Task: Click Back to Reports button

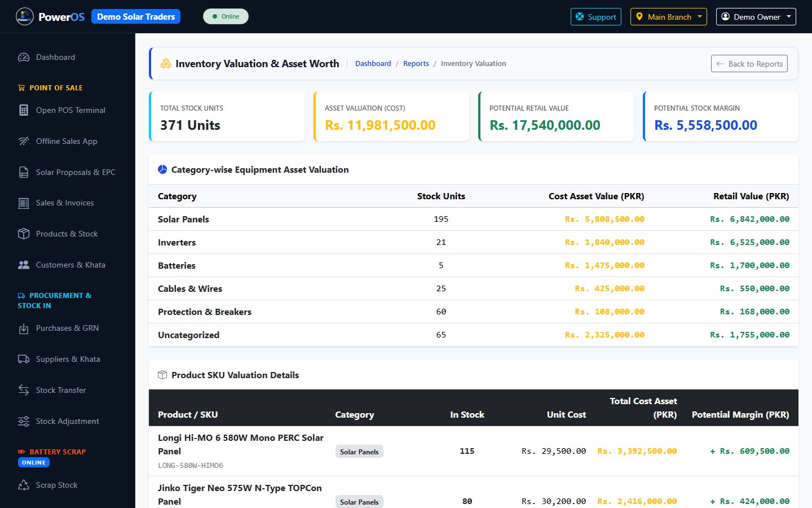Action: [749, 64]
